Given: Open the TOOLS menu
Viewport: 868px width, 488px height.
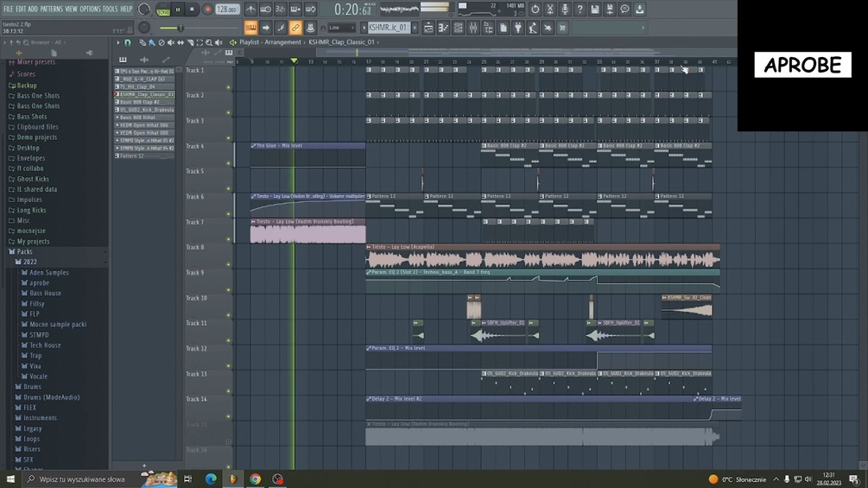Looking at the screenshot, I should pos(111,10).
